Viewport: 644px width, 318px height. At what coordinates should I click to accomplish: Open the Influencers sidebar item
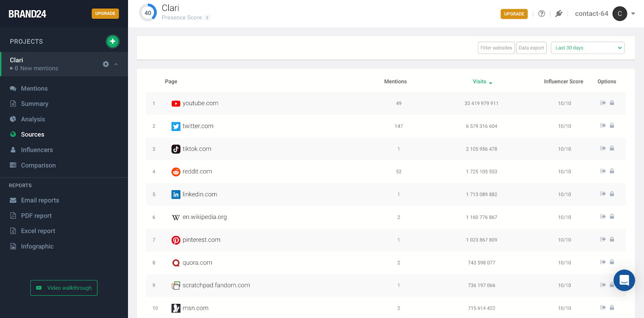coord(37,150)
